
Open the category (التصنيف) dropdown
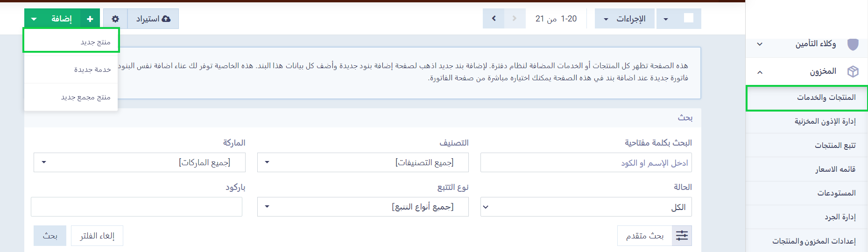[362, 162]
